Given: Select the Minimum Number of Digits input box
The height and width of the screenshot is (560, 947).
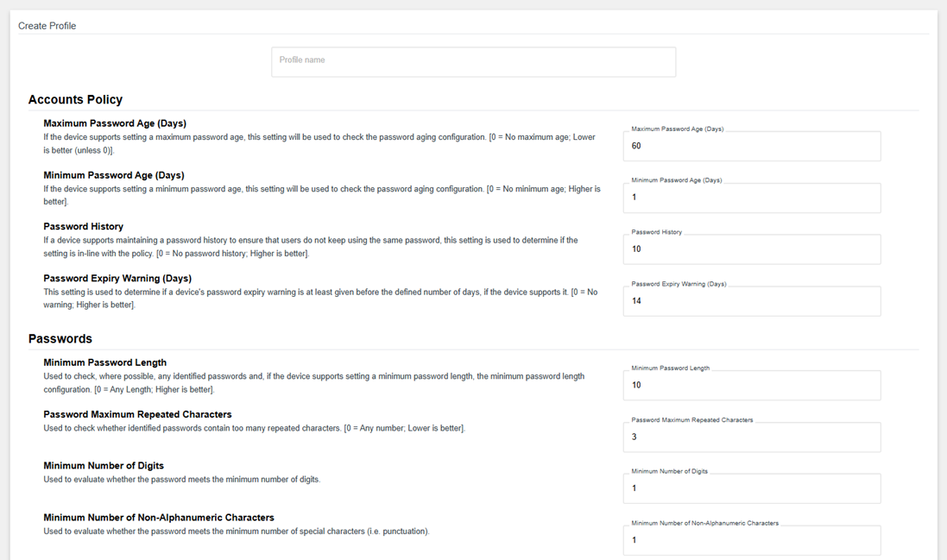Looking at the screenshot, I should 751,489.
